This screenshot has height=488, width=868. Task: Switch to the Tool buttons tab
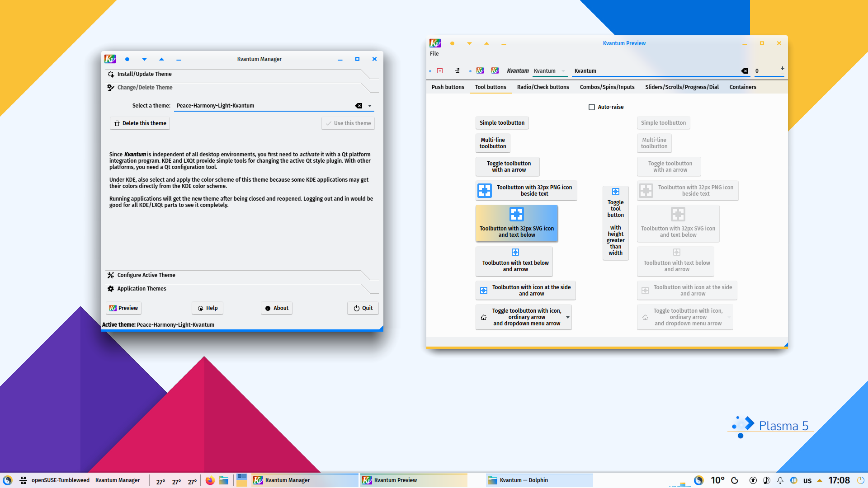491,87
